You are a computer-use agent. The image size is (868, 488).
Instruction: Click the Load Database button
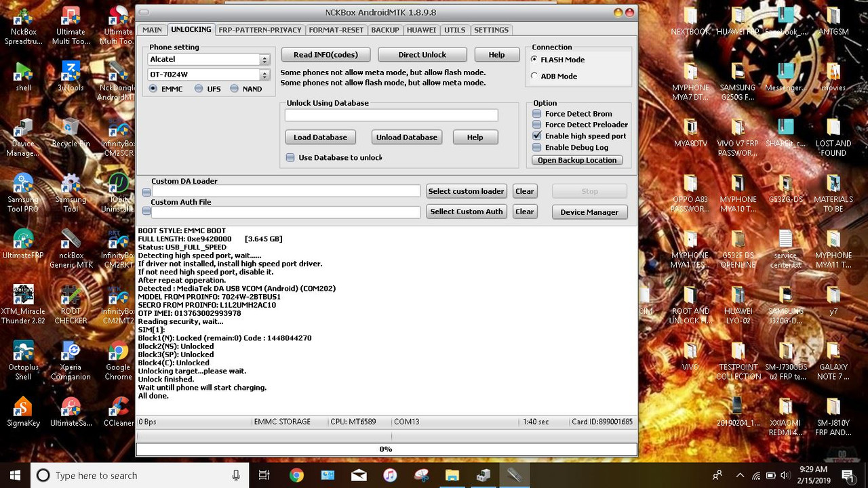click(320, 137)
